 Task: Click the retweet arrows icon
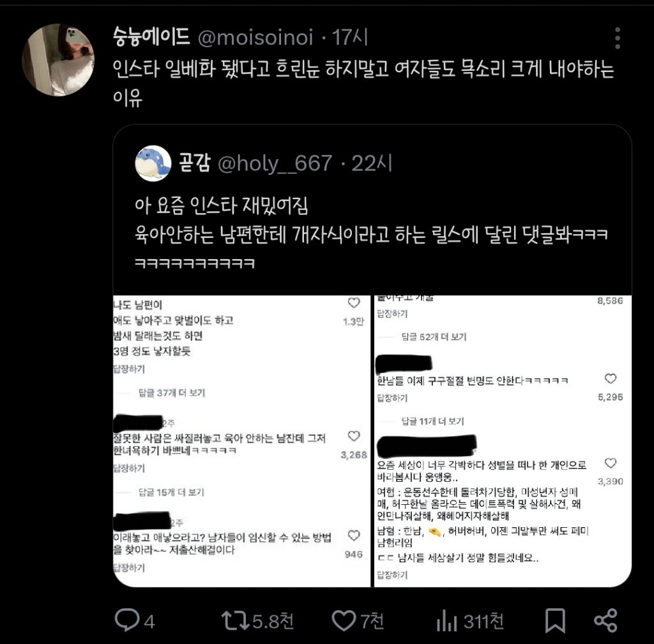point(236,620)
